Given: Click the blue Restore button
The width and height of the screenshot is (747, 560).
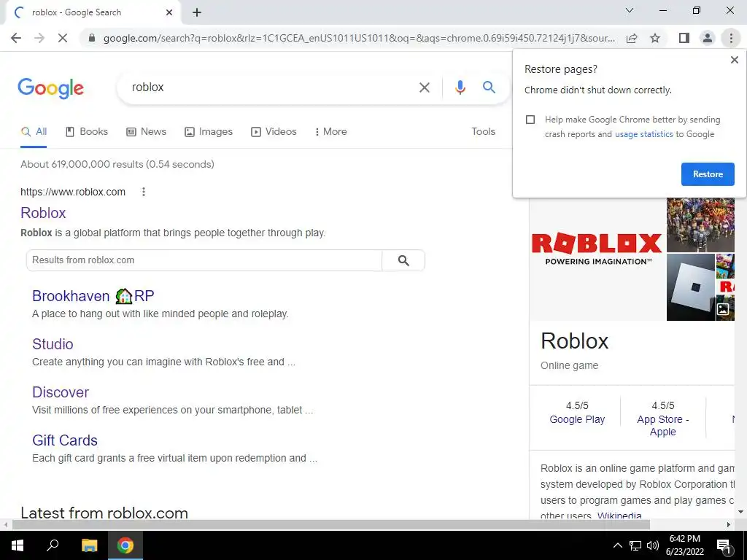Looking at the screenshot, I should click(x=708, y=174).
